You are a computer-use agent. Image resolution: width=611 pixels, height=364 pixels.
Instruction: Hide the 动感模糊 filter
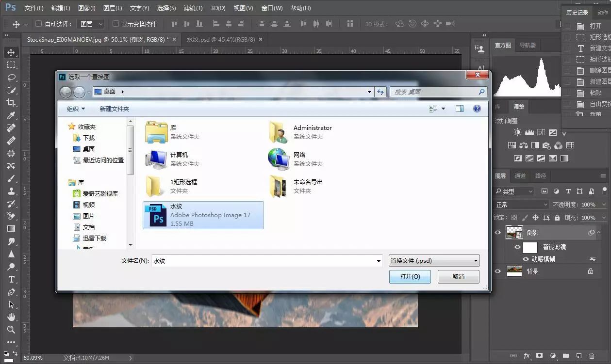click(526, 259)
